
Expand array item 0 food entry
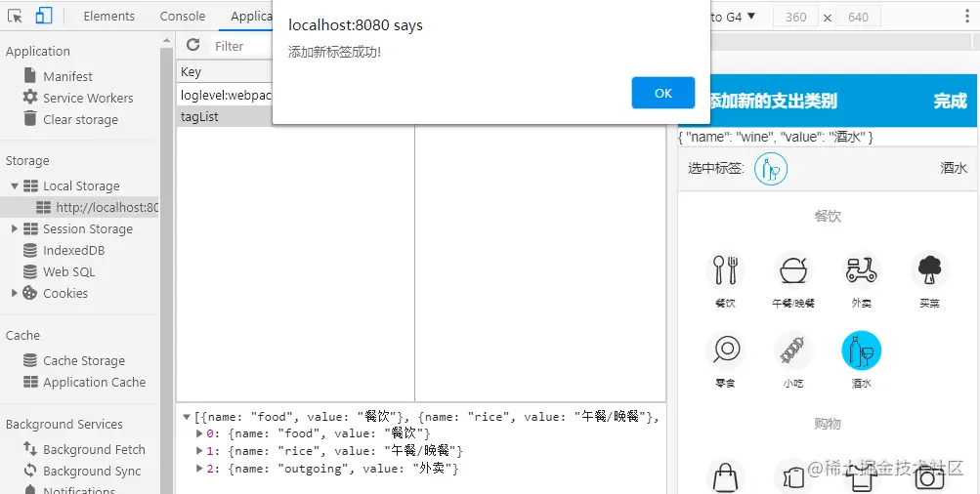(x=199, y=432)
